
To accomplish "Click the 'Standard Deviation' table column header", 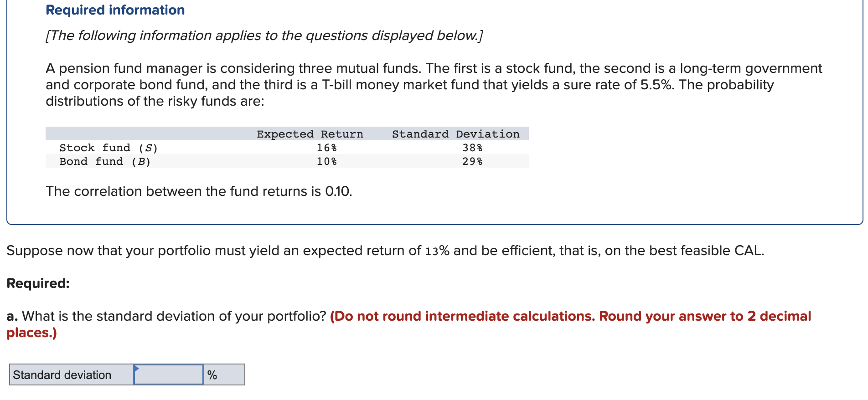I will click(x=456, y=134).
